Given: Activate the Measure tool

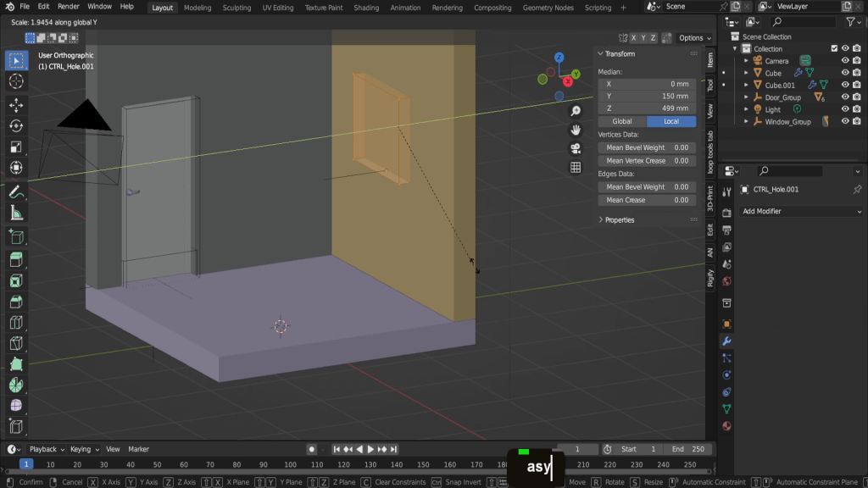Looking at the screenshot, I should pyautogui.click(x=15, y=213).
